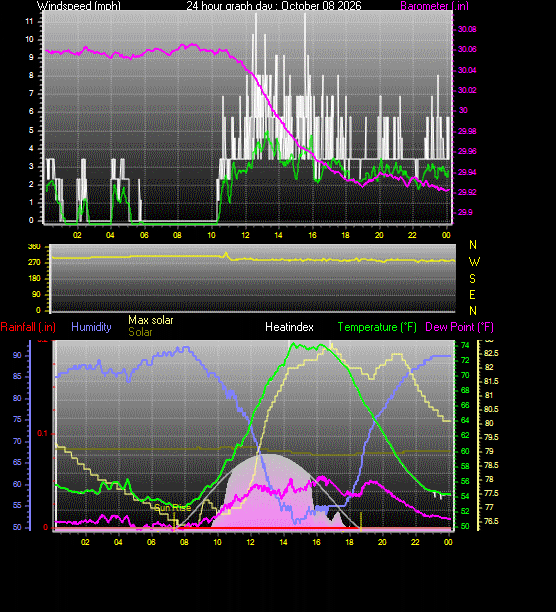Click the "80.5" heat index axis value
Image resolution: width=556 pixels, height=612 pixels.
491,409
